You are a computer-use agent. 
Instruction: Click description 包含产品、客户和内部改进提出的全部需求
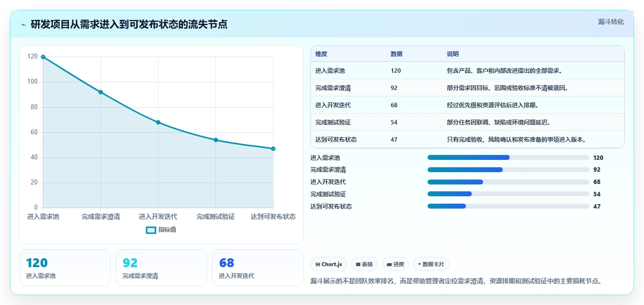[504, 71]
